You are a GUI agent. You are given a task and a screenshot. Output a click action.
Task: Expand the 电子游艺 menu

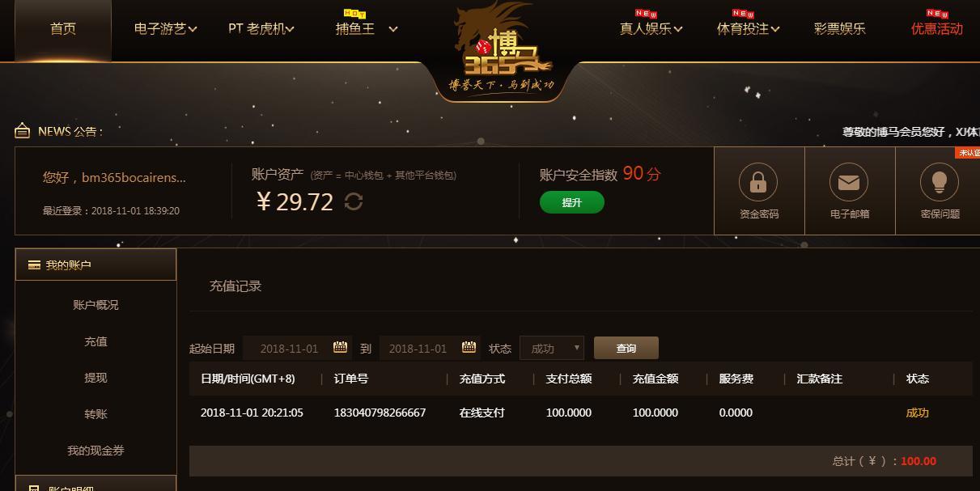point(166,29)
